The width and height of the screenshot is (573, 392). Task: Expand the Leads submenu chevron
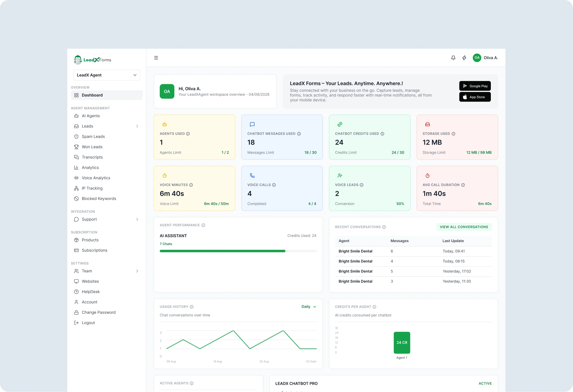coord(137,126)
